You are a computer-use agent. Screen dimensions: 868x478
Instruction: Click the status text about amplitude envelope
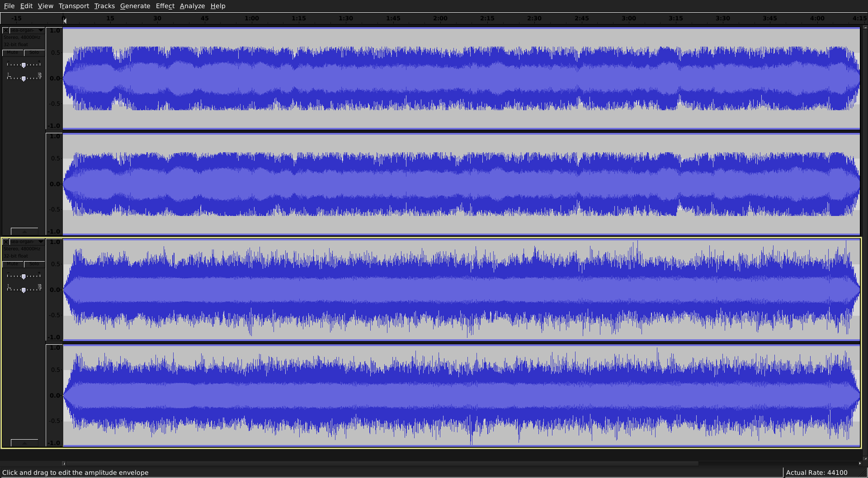75,473
